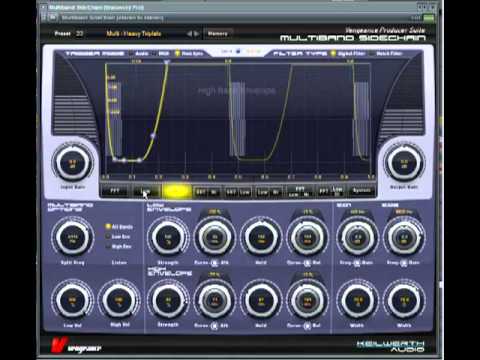Toggle first EQ Freq/Gain switch
The height and width of the screenshot is (360, 480).
click(x=357, y=263)
